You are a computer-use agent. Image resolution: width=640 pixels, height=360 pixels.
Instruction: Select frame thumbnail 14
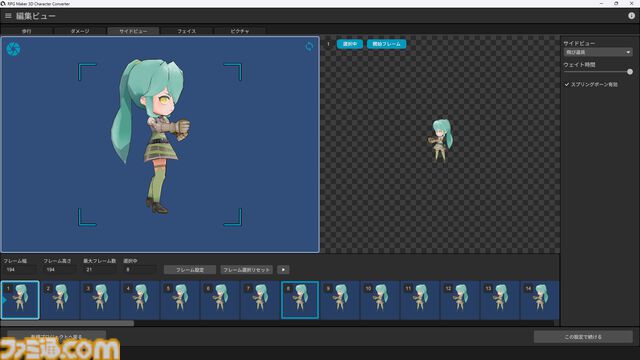540,300
